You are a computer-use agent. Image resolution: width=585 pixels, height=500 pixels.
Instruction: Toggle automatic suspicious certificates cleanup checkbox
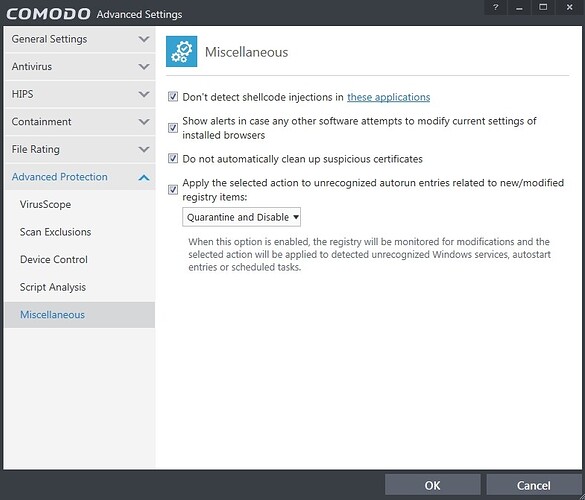[173, 158]
